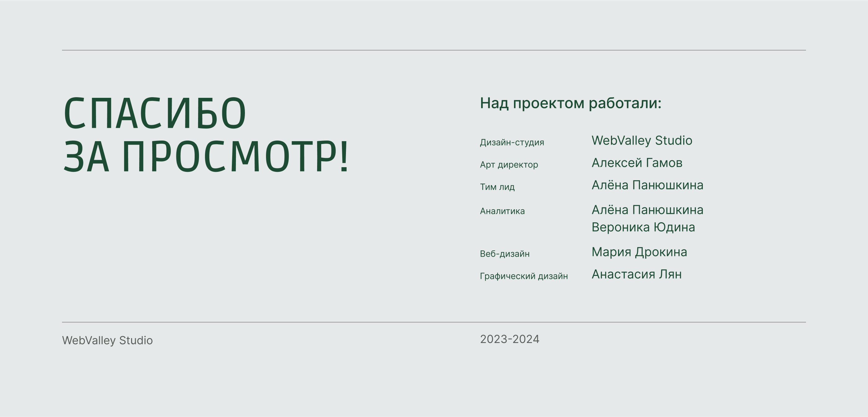The image size is (868, 417).
Task: Click the '2023-2024' year text
Action: [x=509, y=339]
